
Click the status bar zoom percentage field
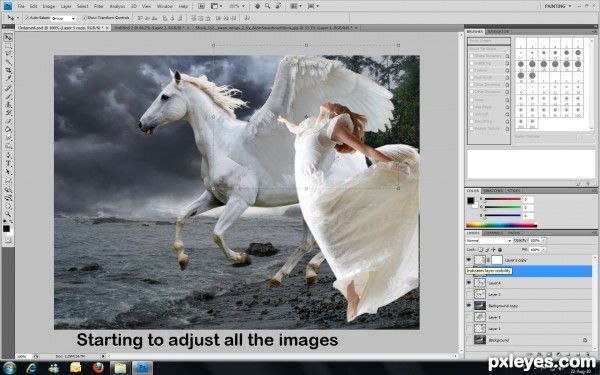pyautogui.click(x=22, y=356)
